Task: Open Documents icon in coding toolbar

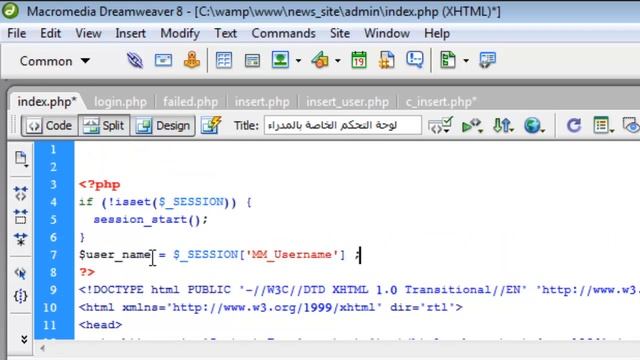Action: coord(21,159)
